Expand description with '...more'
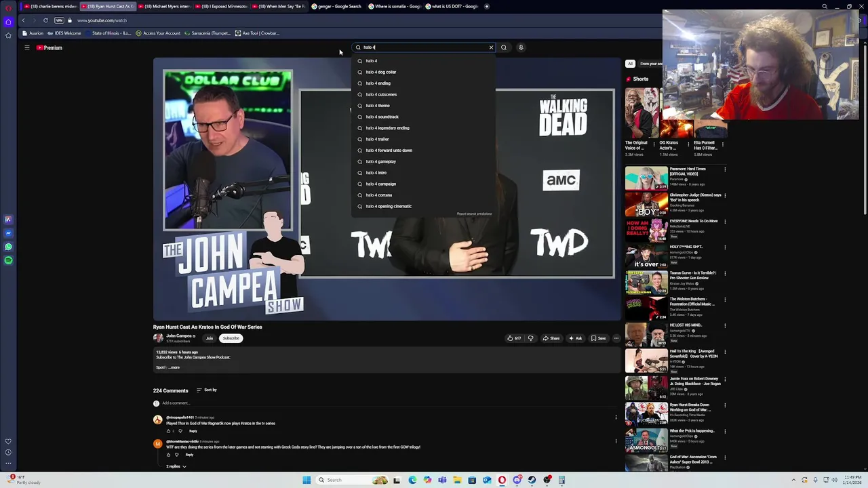This screenshot has width=868, height=488. [x=174, y=367]
